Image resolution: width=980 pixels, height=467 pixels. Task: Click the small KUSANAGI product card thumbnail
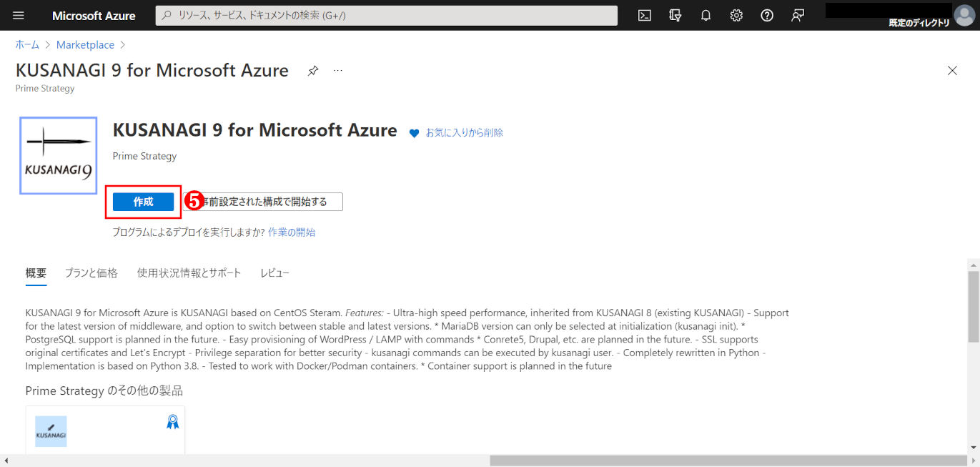(51, 431)
